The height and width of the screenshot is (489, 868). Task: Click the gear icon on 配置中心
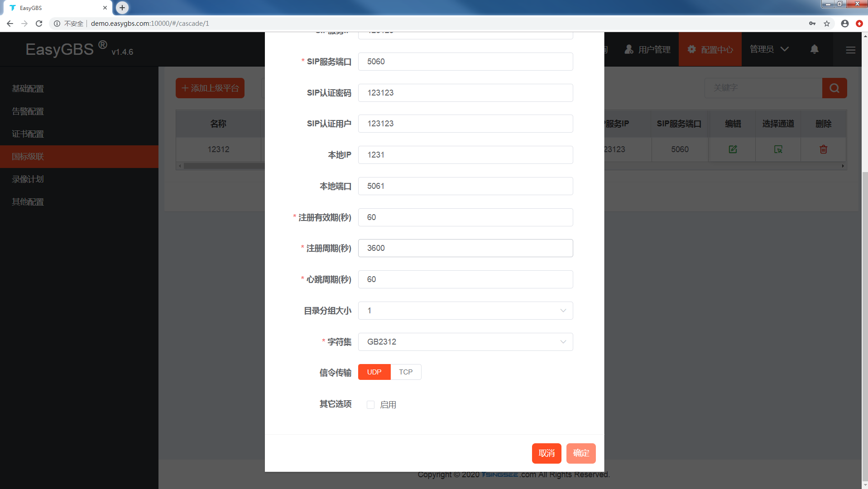tap(691, 49)
